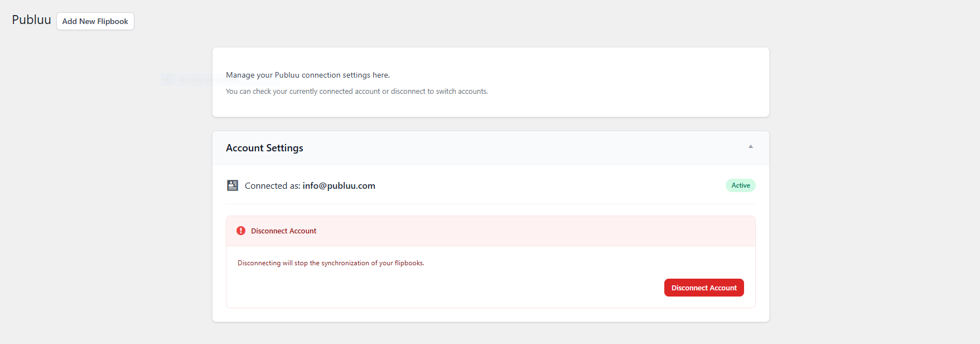980x344 pixels.
Task: Click the phrase "connection settings here" in the intro
Action: 345,75
